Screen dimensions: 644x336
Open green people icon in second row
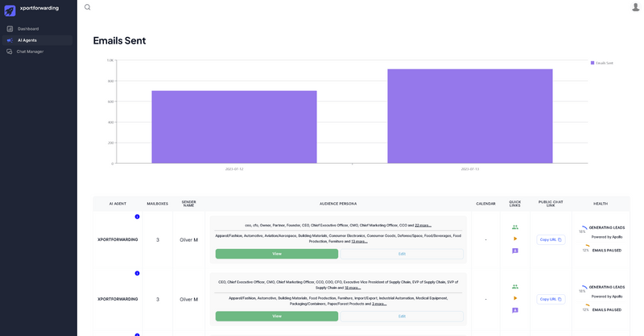(x=515, y=287)
